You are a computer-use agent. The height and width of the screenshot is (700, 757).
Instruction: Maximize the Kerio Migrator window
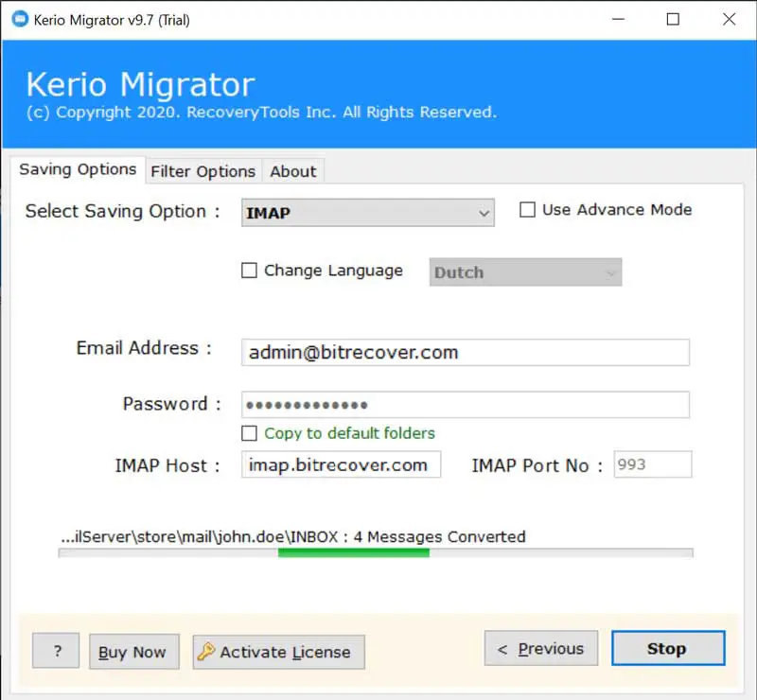pyautogui.click(x=673, y=19)
